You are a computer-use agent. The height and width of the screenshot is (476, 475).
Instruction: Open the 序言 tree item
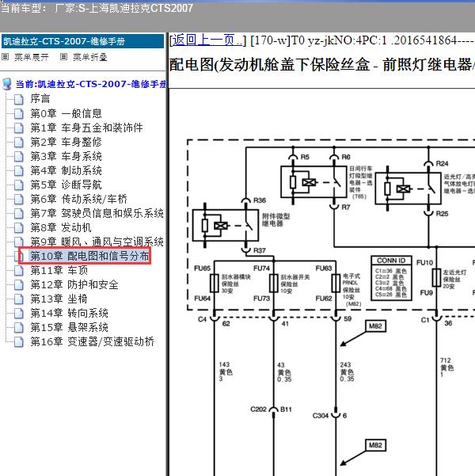coord(40,99)
